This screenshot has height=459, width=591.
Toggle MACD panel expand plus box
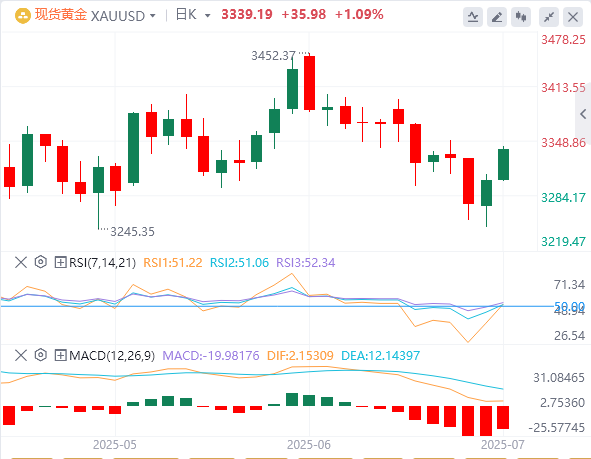pyautogui.click(x=60, y=355)
